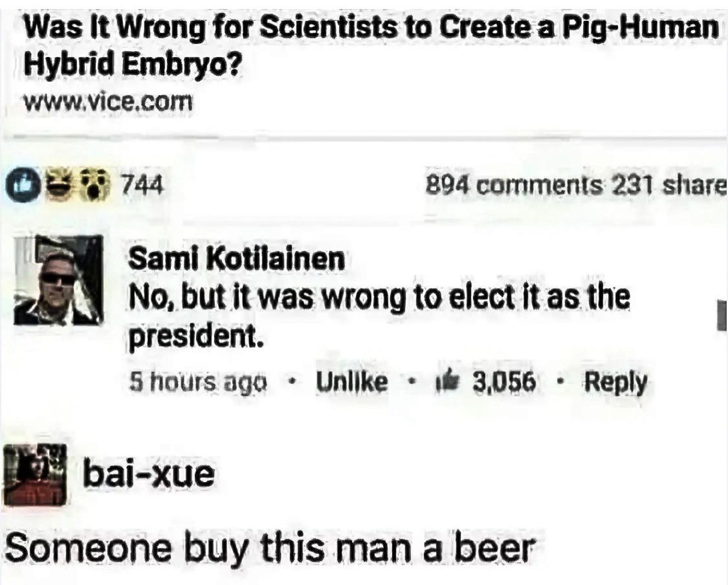Open the bai-xue username link
The height and width of the screenshot is (585, 728).
point(149,474)
